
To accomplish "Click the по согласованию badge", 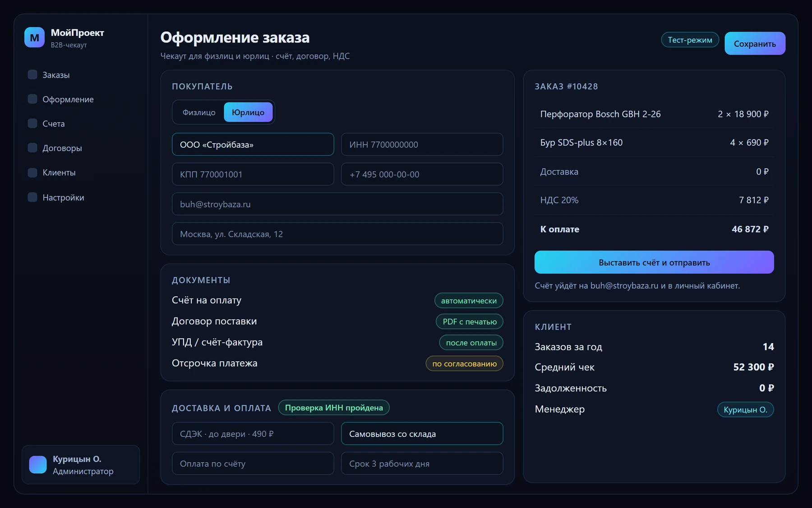I will tap(464, 364).
